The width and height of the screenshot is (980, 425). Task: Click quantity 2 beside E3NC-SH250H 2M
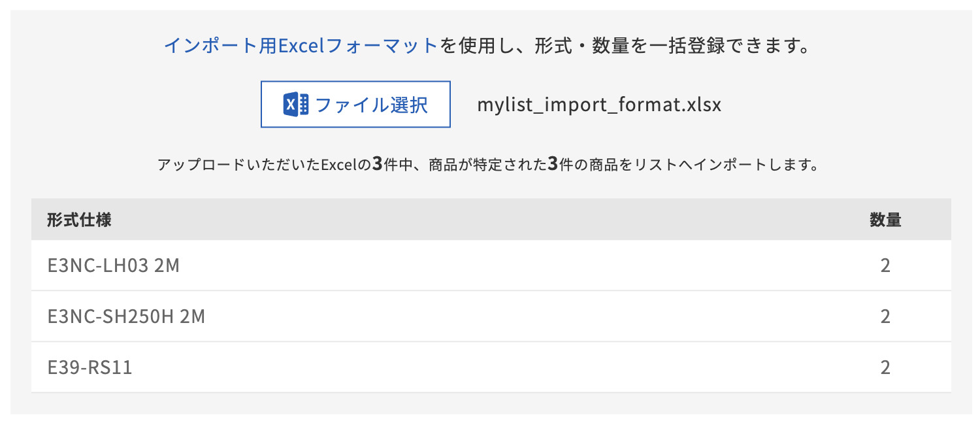point(885,316)
